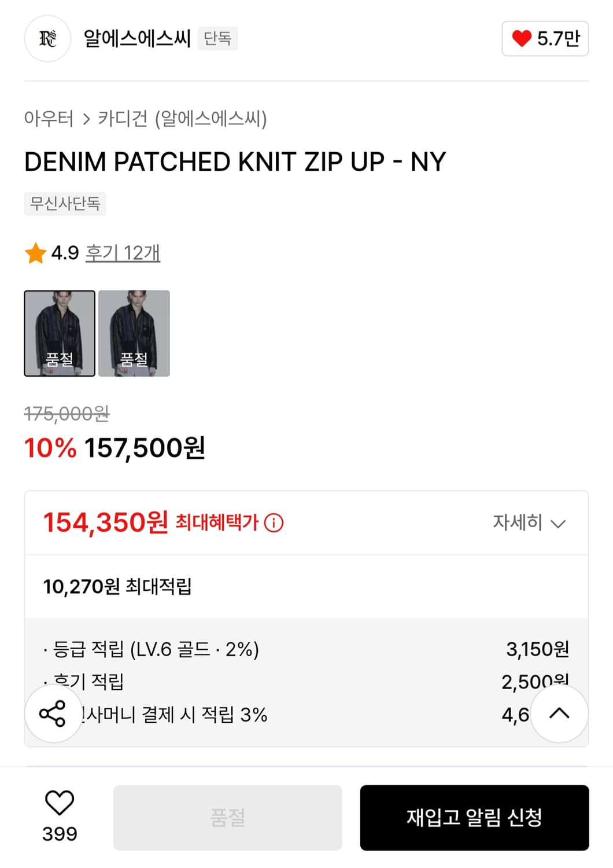Tap the greyed-out 품절 button

pyautogui.click(x=227, y=818)
